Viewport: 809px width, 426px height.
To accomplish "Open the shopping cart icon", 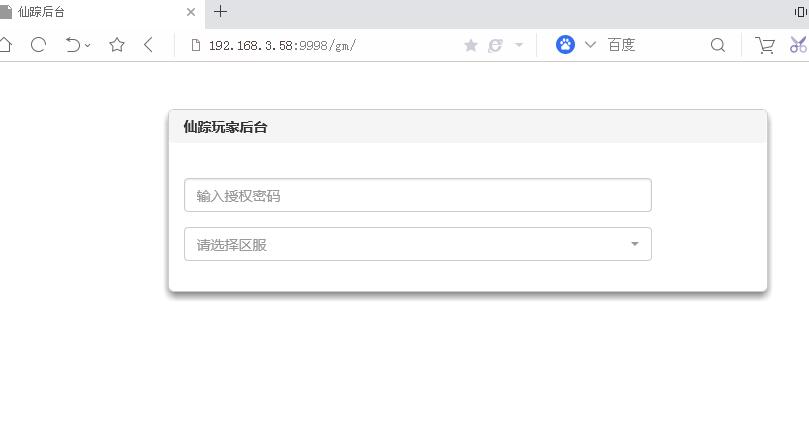I will (x=765, y=45).
